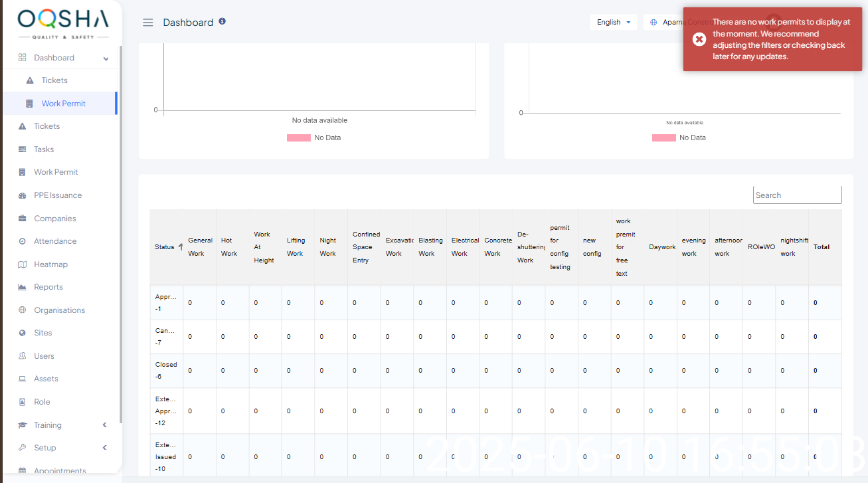This screenshot has height=483, width=868.
Task: Expand the Setup submenu arrow
Action: click(x=104, y=448)
